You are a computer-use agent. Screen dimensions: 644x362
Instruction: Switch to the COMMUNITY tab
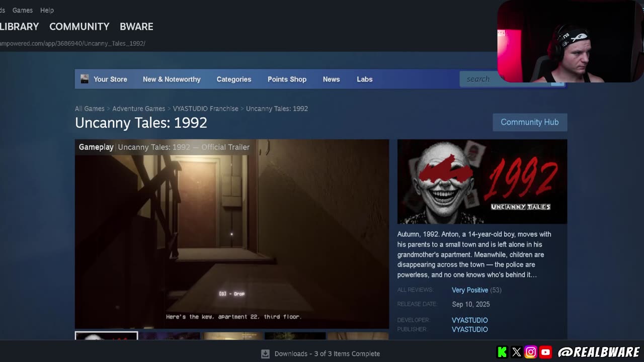coord(79,27)
